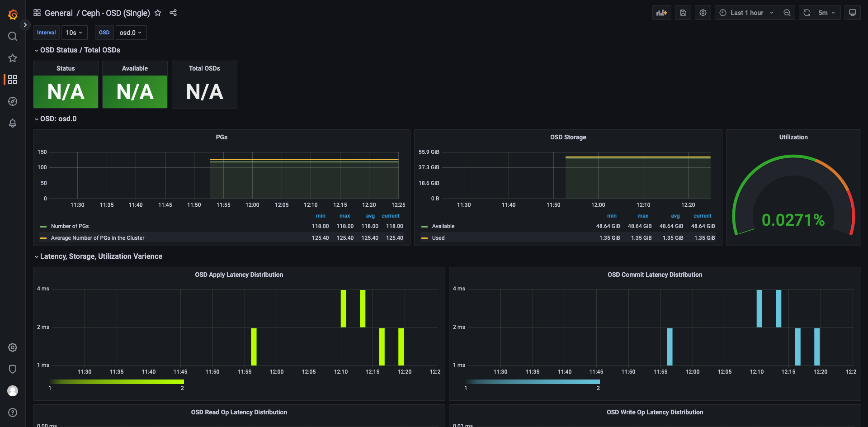Toggle Average Number of PGs in Cluster series
This screenshot has height=427, width=868.
click(98, 238)
